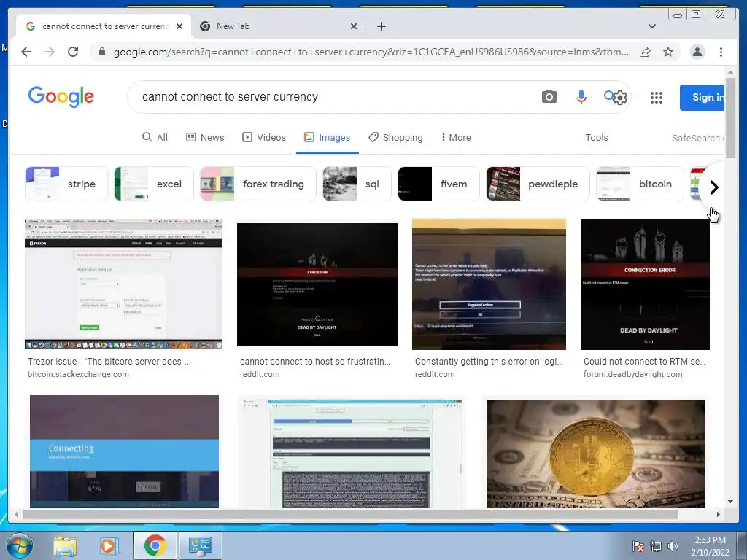Viewport: 747px width, 560px height.
Task: Close the New Tab tab
Action: point(354,26)
